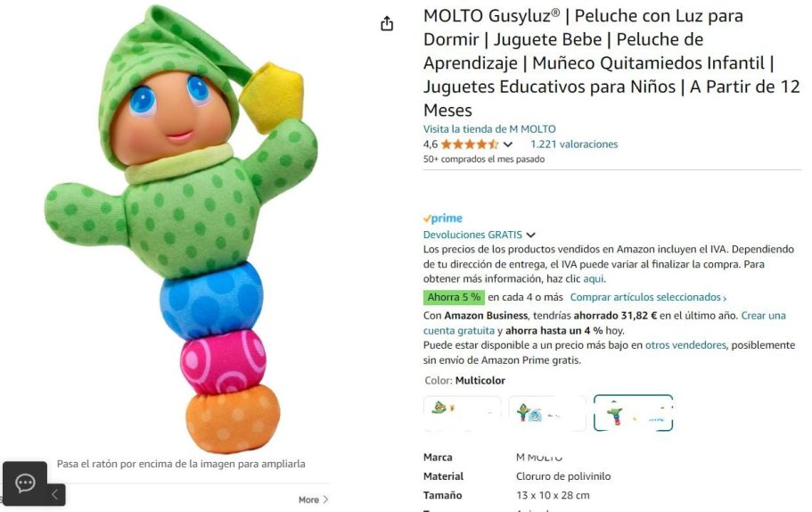Open otros vendedores link

685,345
